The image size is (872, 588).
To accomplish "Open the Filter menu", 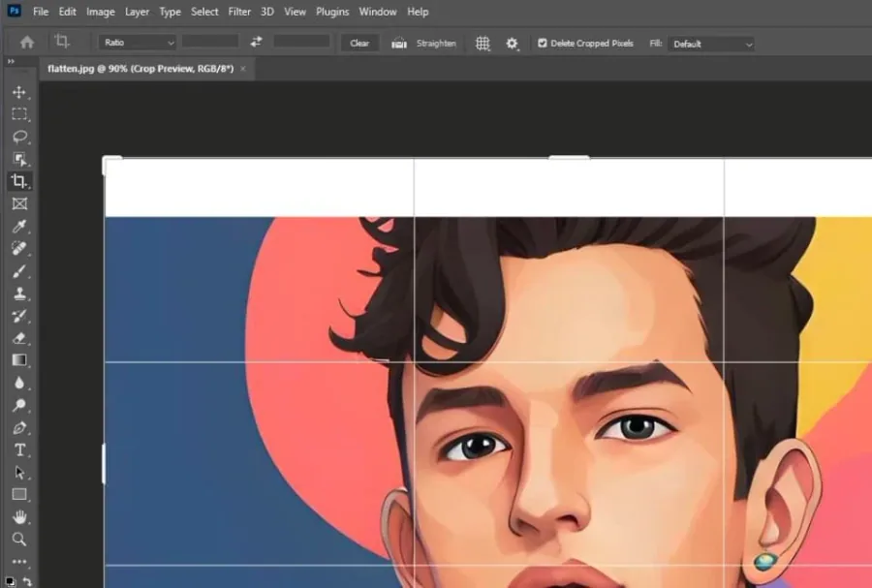I will coord(239,12).
